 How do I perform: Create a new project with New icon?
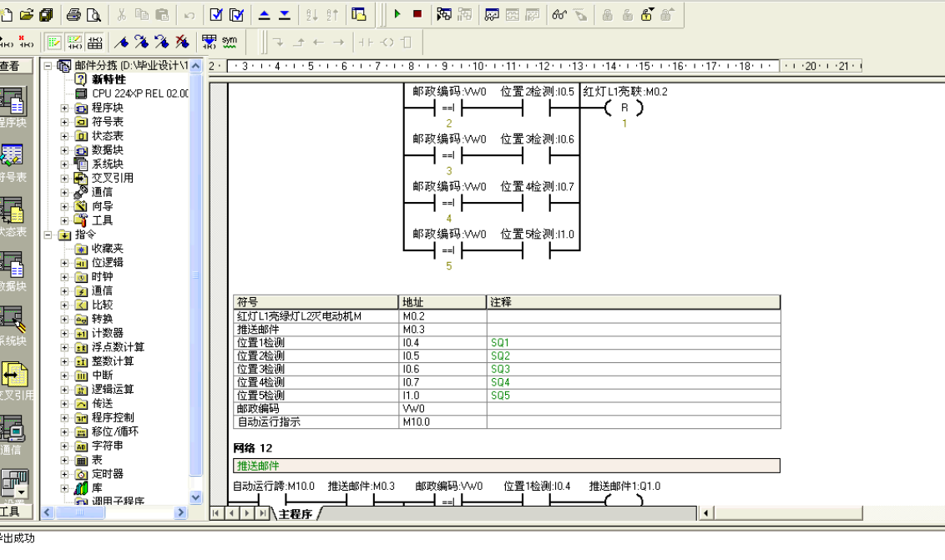6,14
